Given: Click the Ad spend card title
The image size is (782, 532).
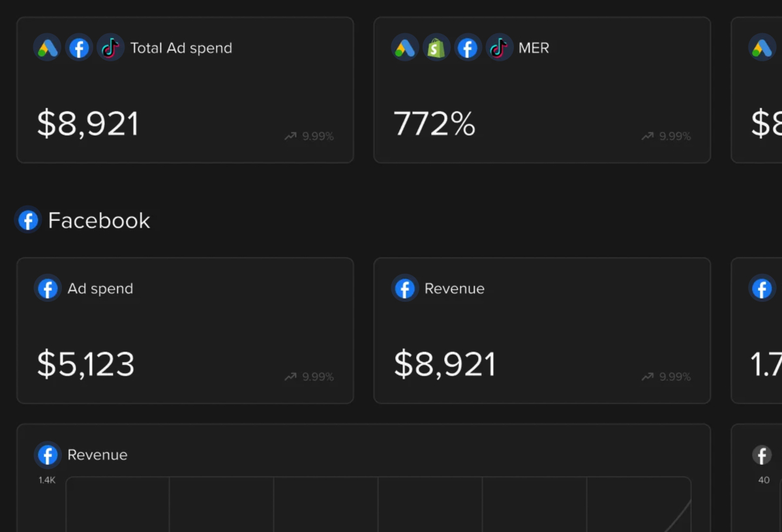Looking at the screenshot, I should pos(100,289).
